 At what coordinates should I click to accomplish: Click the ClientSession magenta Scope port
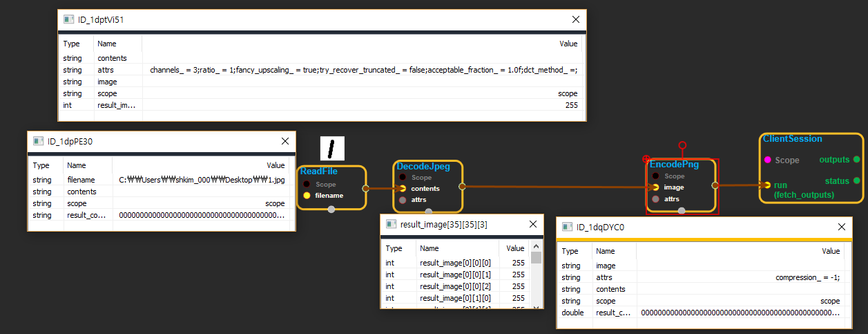767,160
